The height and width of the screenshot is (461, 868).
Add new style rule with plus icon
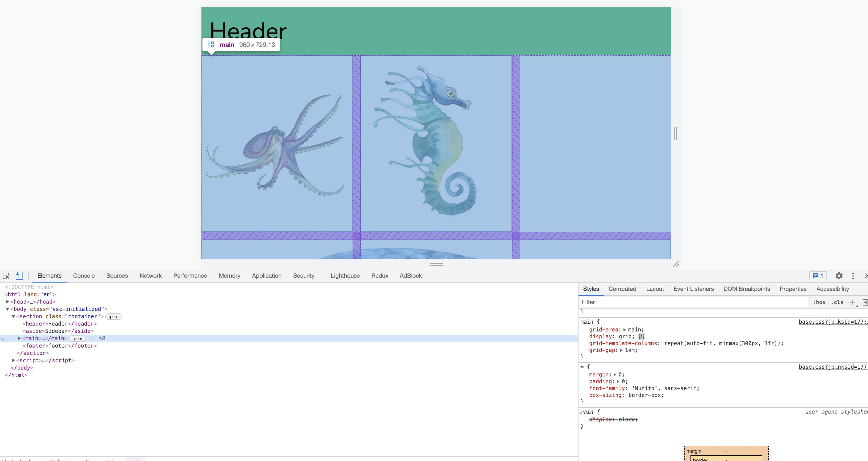[853, 302]
